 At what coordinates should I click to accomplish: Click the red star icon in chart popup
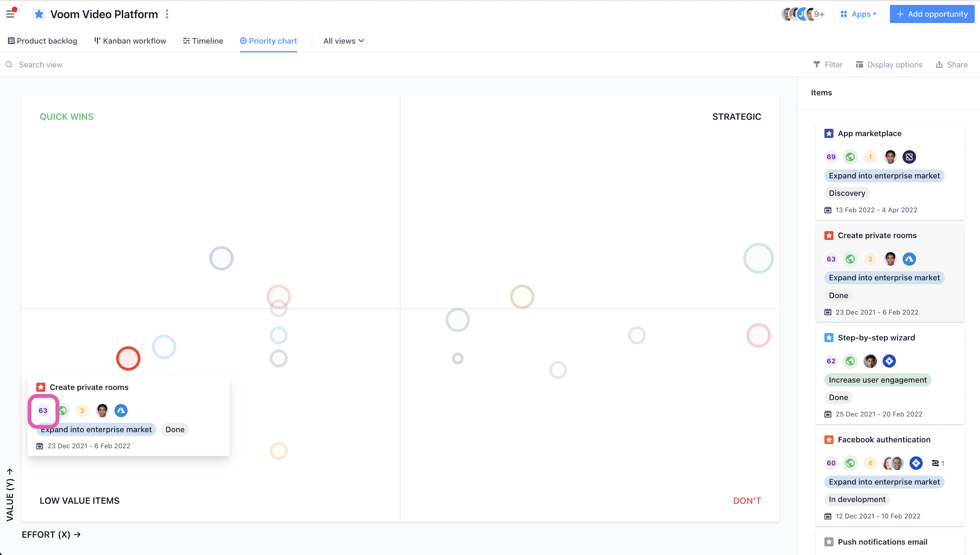(x=41, y=387)
